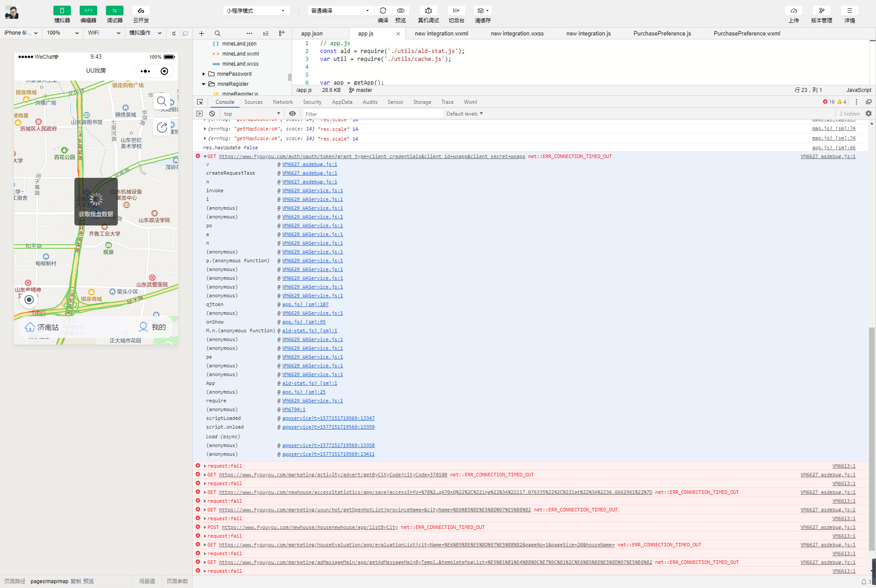Click the preview eye icon

(400, 11)
